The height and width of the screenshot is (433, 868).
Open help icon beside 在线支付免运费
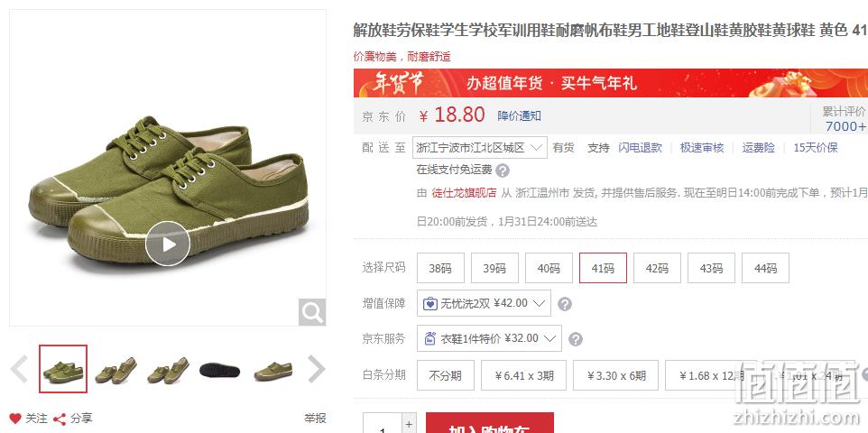click(502, 170)
